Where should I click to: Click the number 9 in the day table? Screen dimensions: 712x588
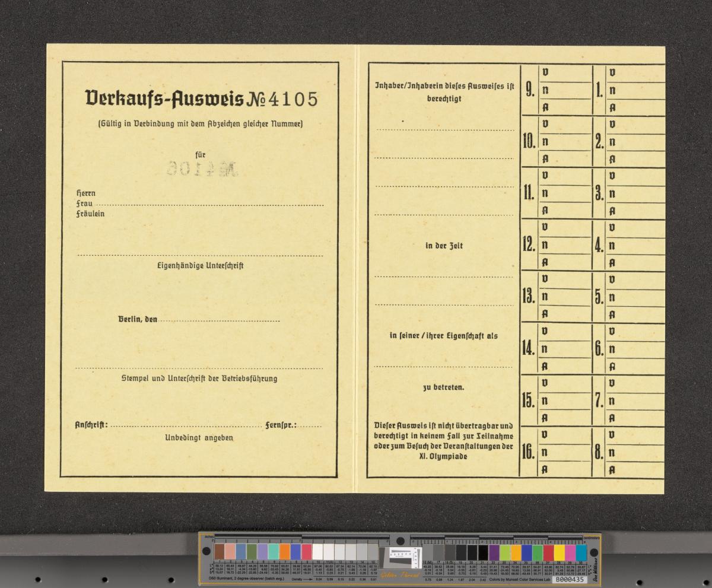(x=530, y=91)
